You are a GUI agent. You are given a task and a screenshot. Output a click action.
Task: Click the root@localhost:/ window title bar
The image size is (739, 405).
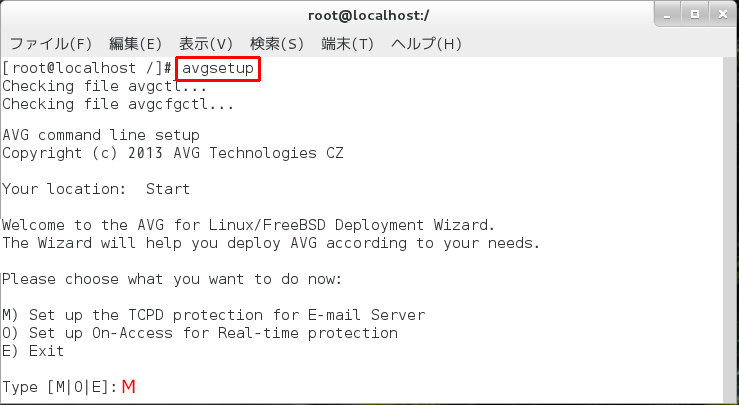click(369, 14)
